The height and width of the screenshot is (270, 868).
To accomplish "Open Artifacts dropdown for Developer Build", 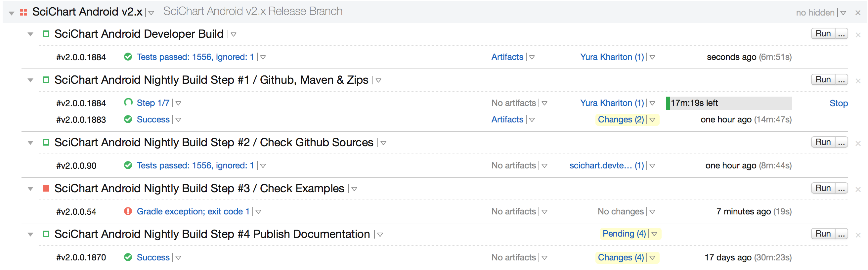I will [x=532, y=57].
